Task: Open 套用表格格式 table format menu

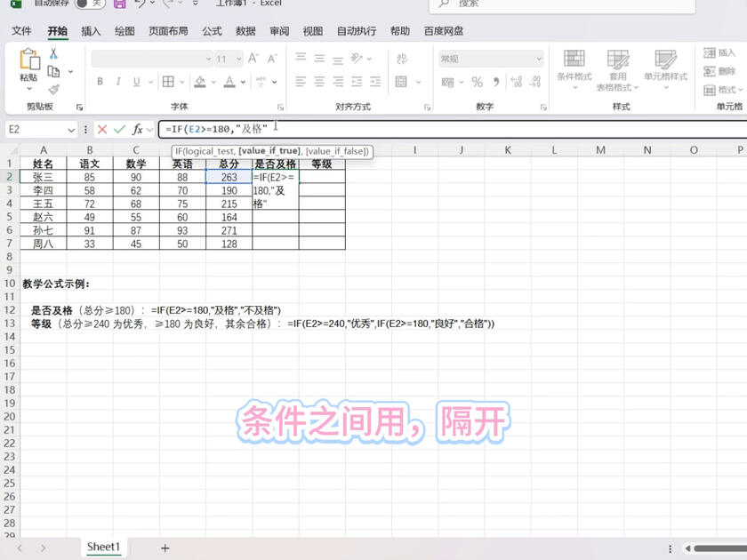Action: (618, 70)
